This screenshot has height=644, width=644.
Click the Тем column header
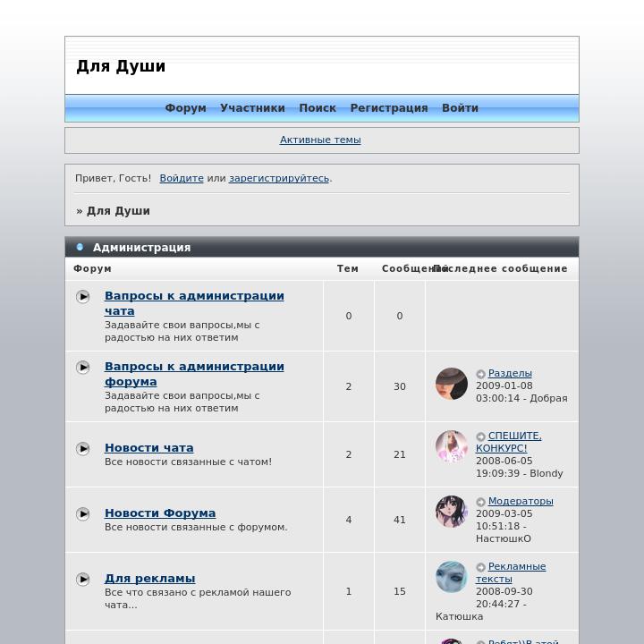(348, 268)
